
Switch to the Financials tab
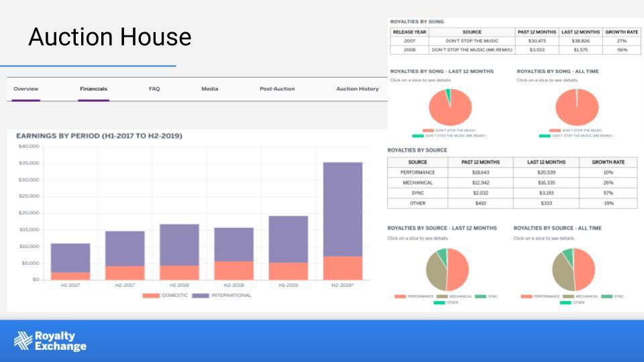pos(93,89)
